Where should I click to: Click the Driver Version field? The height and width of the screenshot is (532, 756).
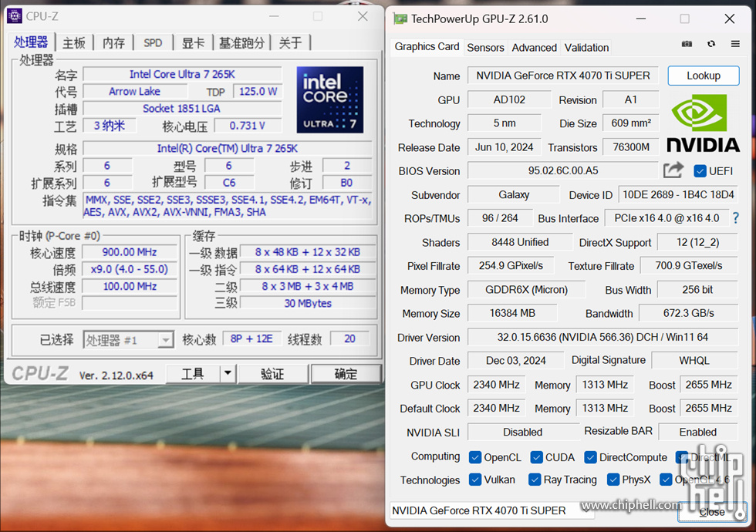602,337
